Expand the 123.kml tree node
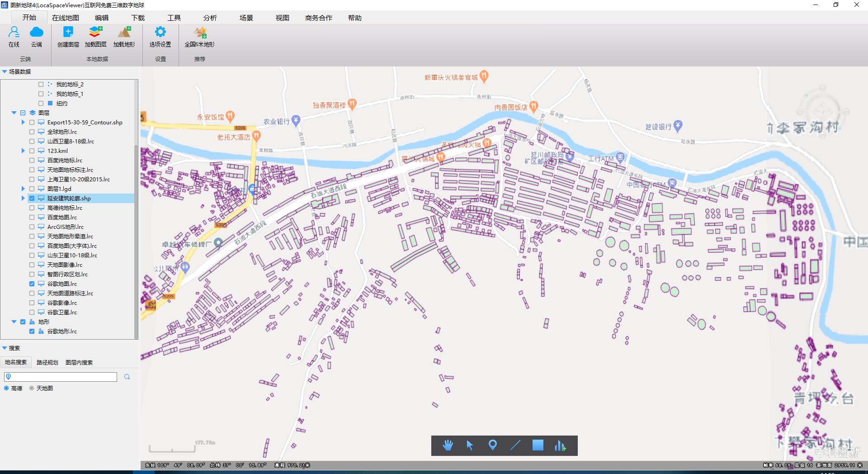Image resolution: width=868 pixels, height=474 pixels. (x=23, y=151)
